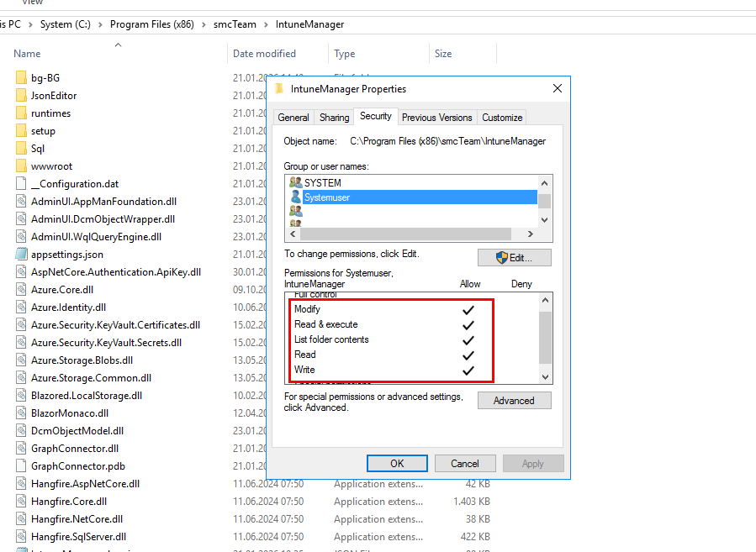Select the appsettings.json file icon

[22, 254]
